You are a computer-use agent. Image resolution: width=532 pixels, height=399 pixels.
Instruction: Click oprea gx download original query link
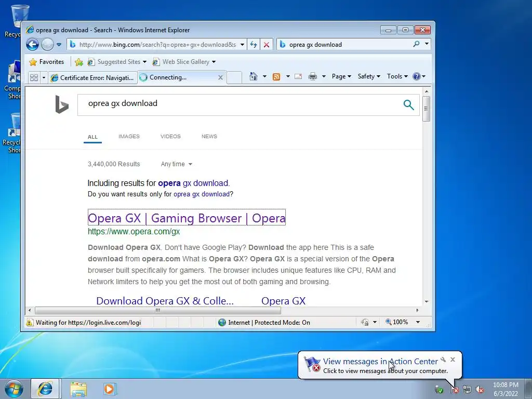click(x=202, y=194)
